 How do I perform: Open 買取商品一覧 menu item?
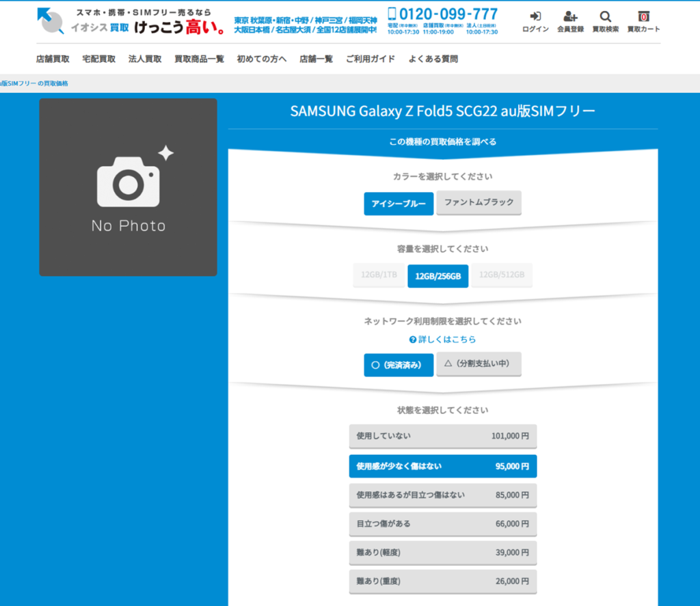199,59
